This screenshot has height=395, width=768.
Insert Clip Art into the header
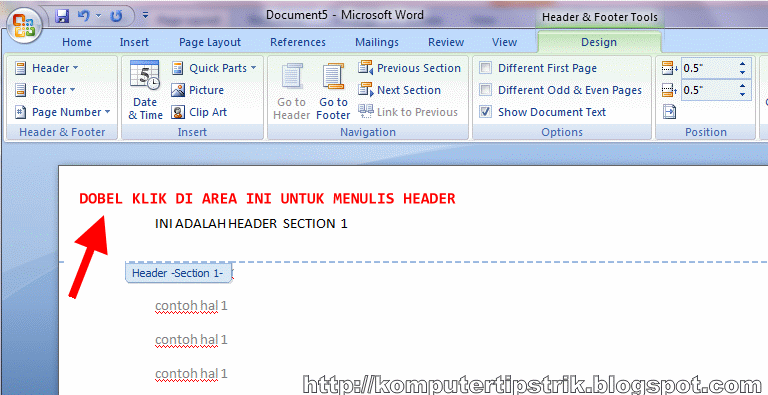click(199, 112)
